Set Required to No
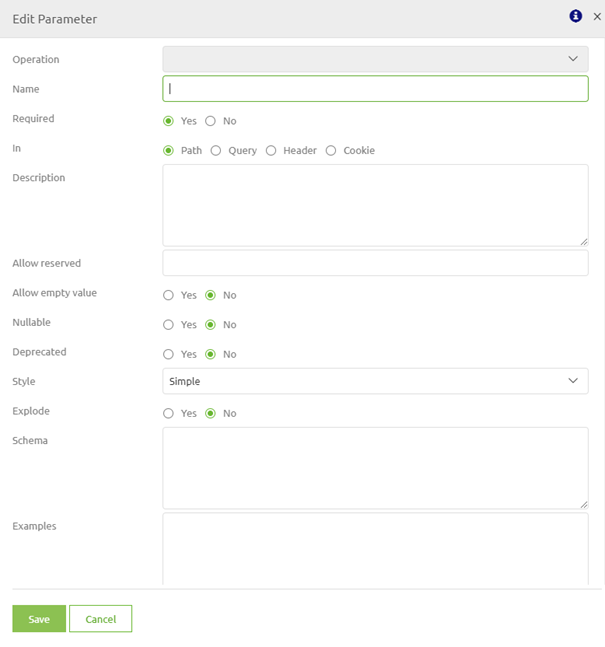This screenshot has width=605, height=647. (210, 121)
